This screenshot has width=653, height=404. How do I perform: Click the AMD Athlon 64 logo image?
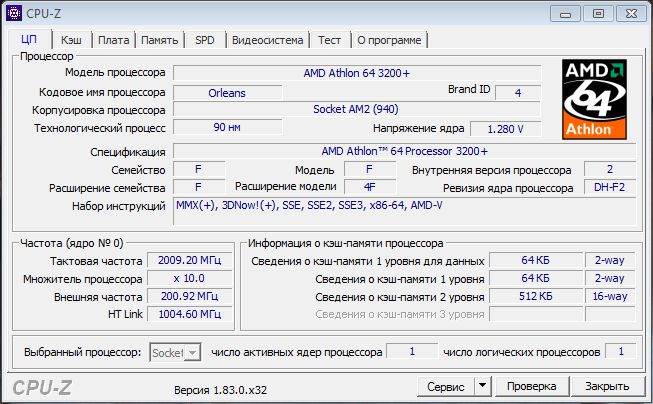tap(594, 99)
